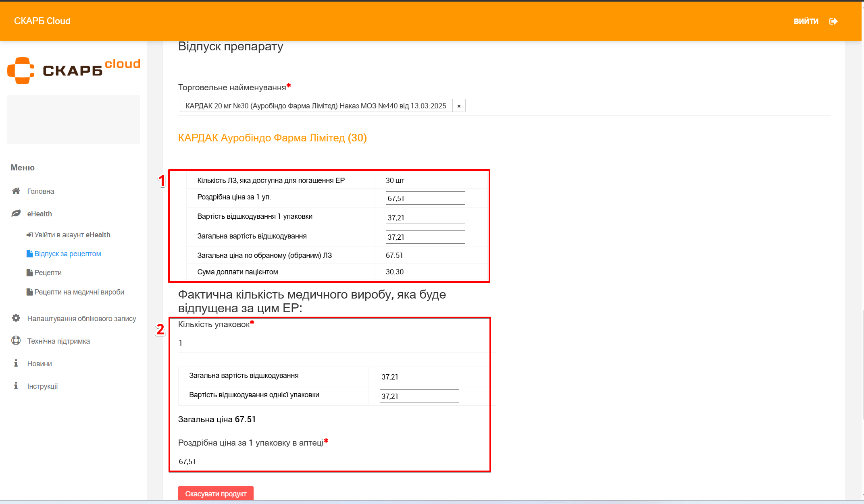Click the eHealth leaf icon
Viewport: 864px width, 504px height.
pos(16,214)
